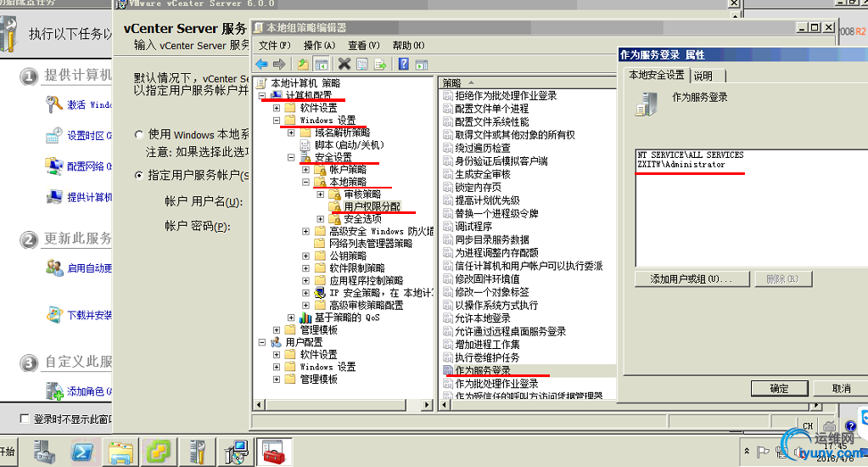Screen dimensions: 868x467
Task: Open the 操作(A) menu
Action: 319,45
